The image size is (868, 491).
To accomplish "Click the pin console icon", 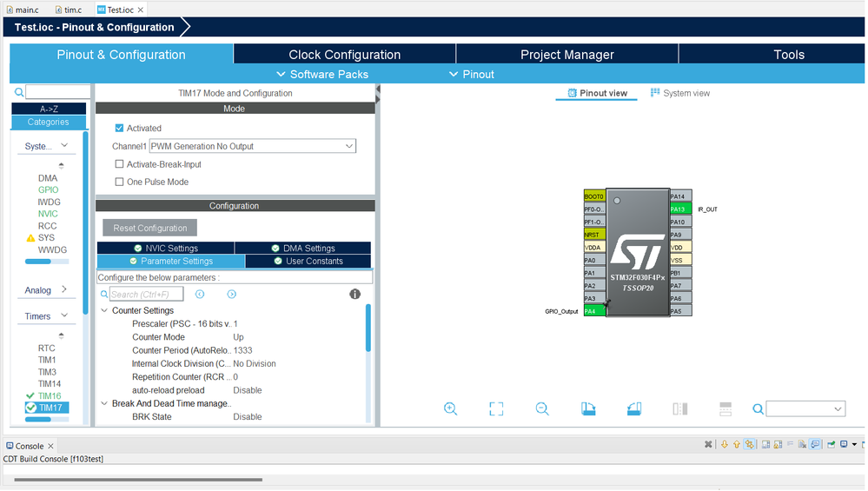I will coord(831,444).
